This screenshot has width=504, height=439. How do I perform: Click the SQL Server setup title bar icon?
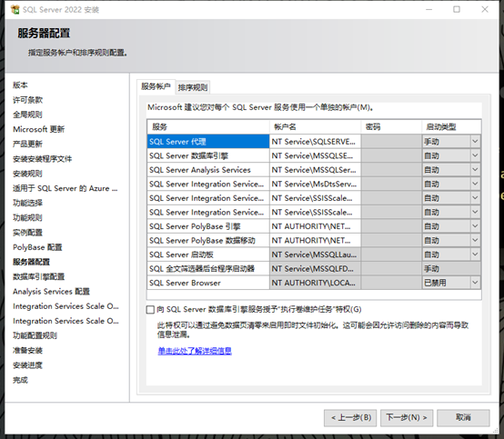coord(15,10)
